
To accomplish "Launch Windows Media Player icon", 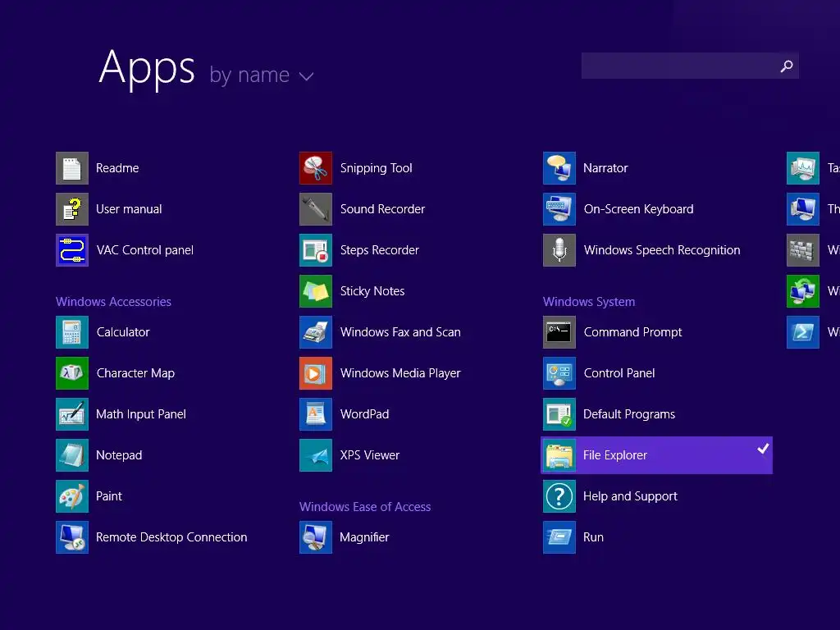I will (316, 373).
